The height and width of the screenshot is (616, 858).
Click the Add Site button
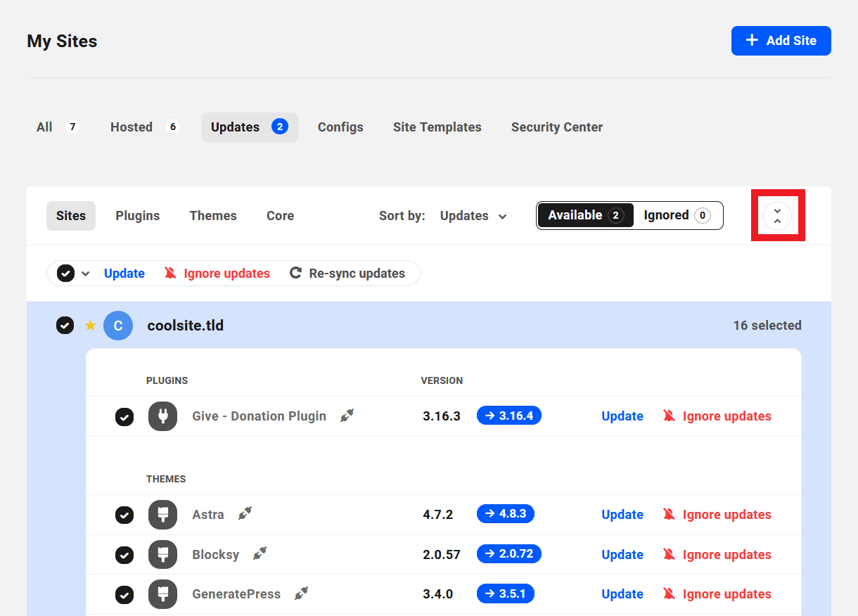(x=781, y=41)
